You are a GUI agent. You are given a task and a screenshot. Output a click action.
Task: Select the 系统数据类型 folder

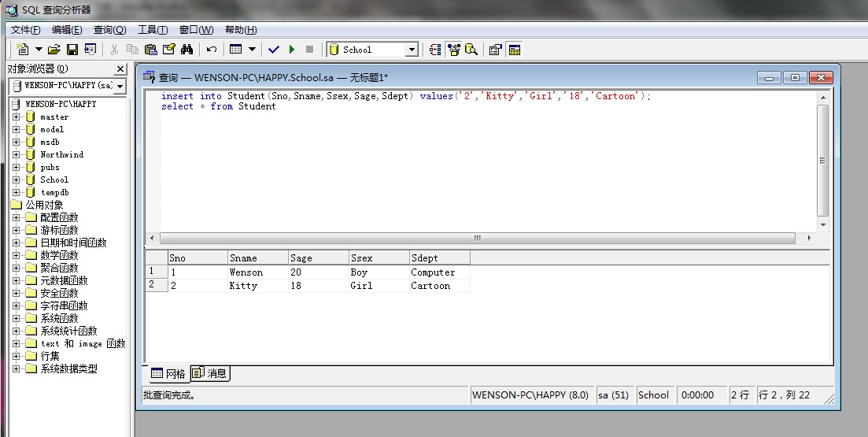click(x=68, y=368)
